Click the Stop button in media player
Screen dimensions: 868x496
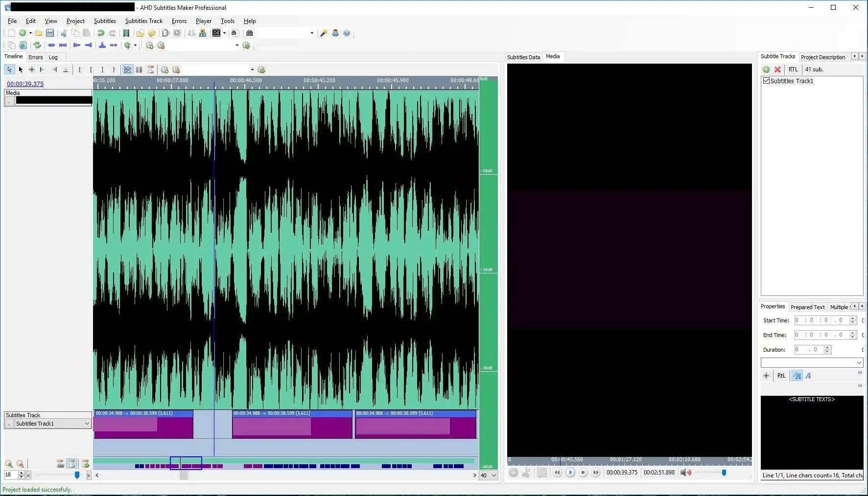pyautogui.click(x=583, y=473)
